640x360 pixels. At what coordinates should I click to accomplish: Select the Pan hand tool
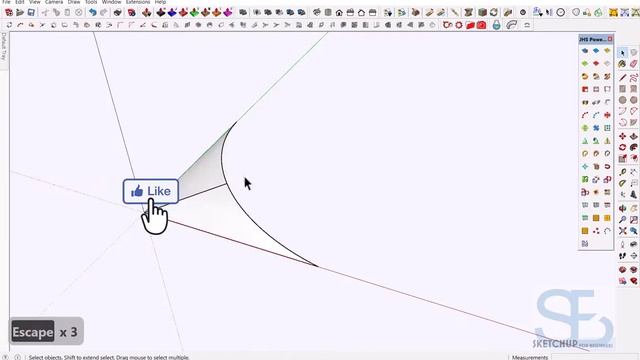click(633, 209)
